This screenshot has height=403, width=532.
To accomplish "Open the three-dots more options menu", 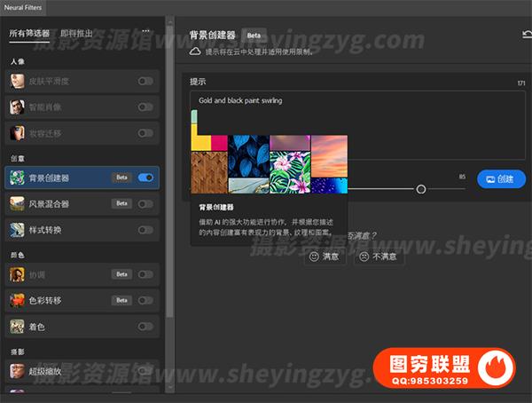I will click(146, 32).
